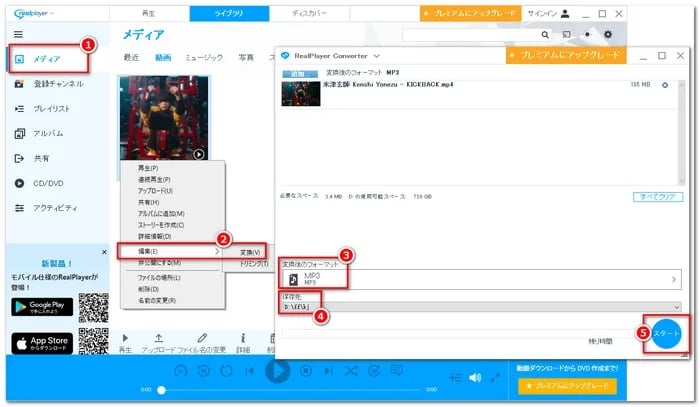This screenshot has height=407, width=700.
Task: Click the stop button in player bar
Action: [x=306, y=370]
